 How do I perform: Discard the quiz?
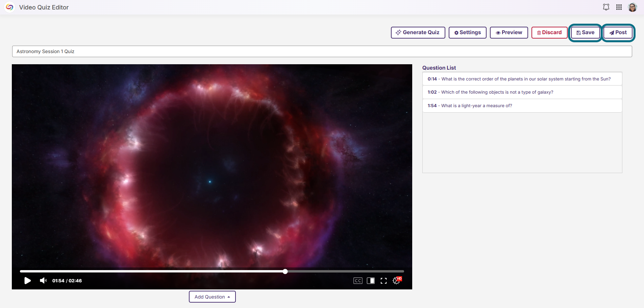click(549, 32)
